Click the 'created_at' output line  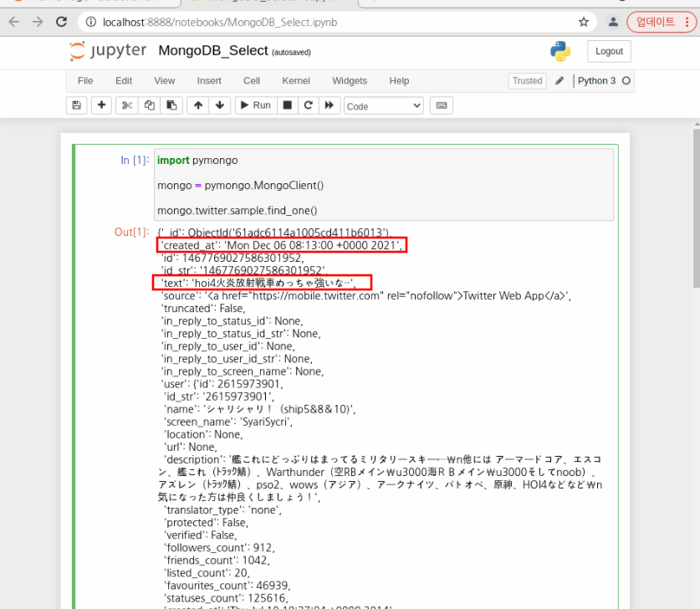(281, 245)
